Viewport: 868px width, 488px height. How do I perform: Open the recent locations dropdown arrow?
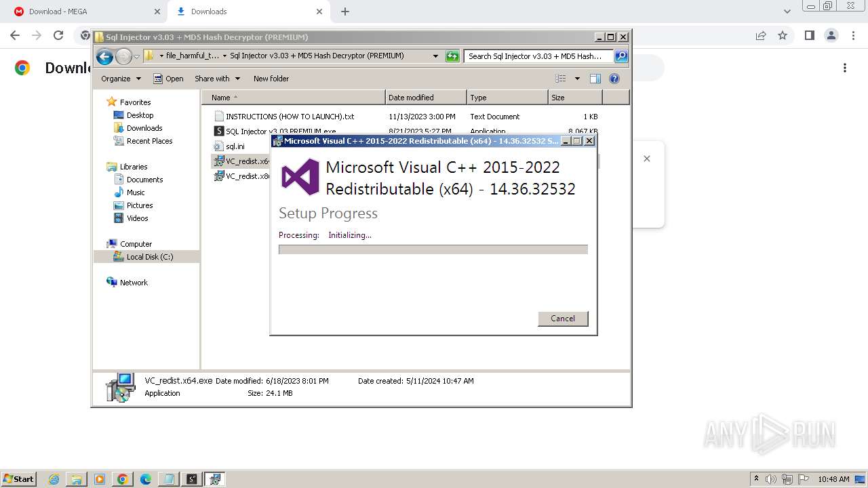point(136,56)
